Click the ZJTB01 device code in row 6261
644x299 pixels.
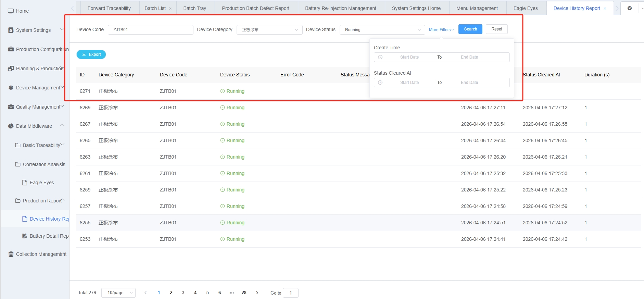168,173
